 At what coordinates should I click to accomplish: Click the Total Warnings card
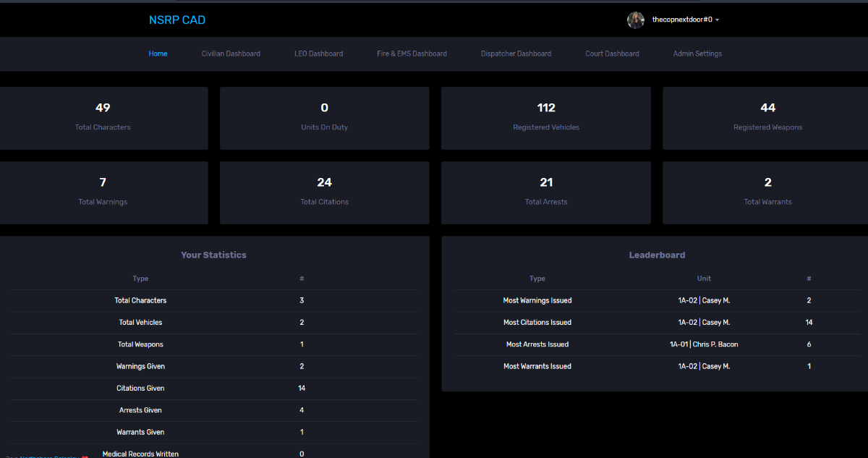pos(103,192)
